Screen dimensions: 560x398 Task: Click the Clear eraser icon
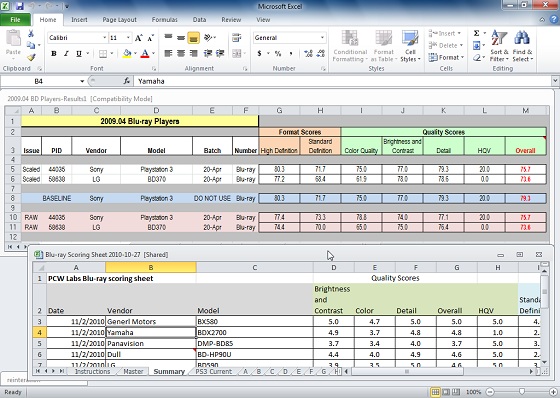476,57
